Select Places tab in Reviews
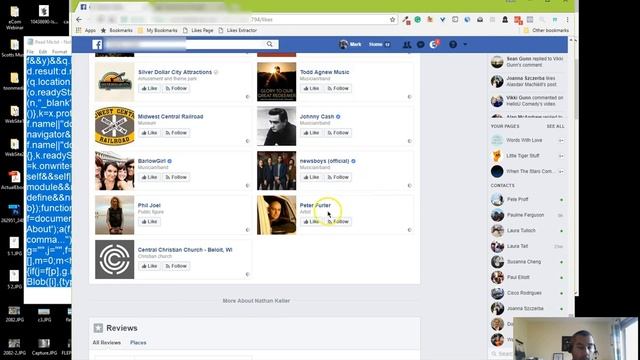640x360 pixels. coord(138,342)
